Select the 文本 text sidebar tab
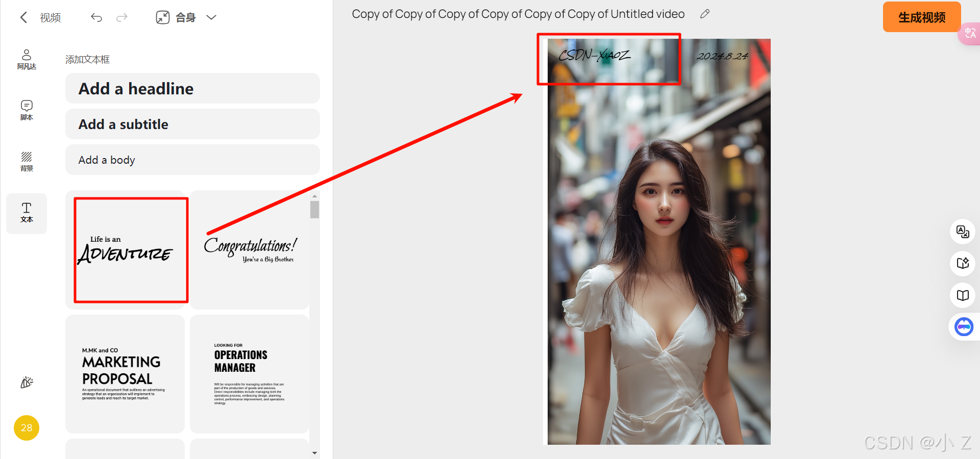Viewport: 980px width, 459px height. pyautogui.click(x=27, y=213)
